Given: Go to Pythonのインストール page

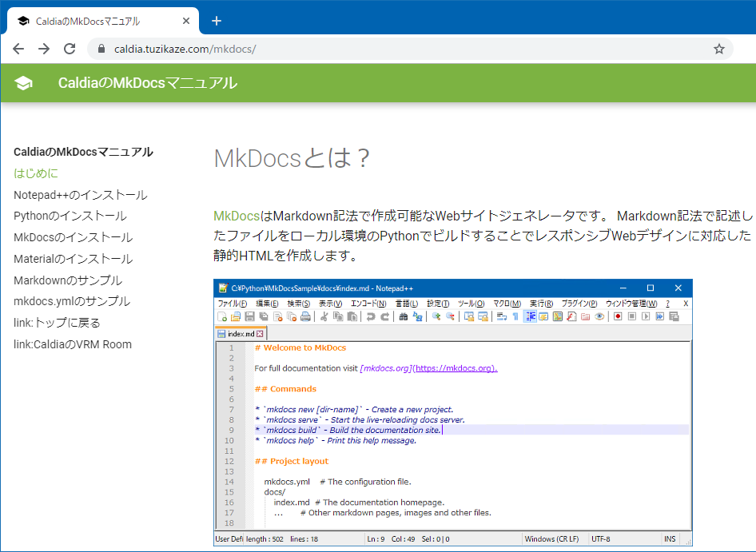Looking at the screenshot, I should [70, 216].
